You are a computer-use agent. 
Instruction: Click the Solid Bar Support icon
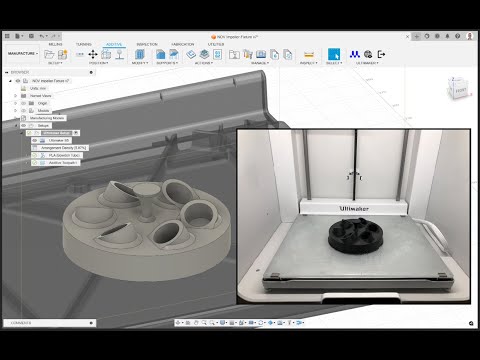pos(174,54)
